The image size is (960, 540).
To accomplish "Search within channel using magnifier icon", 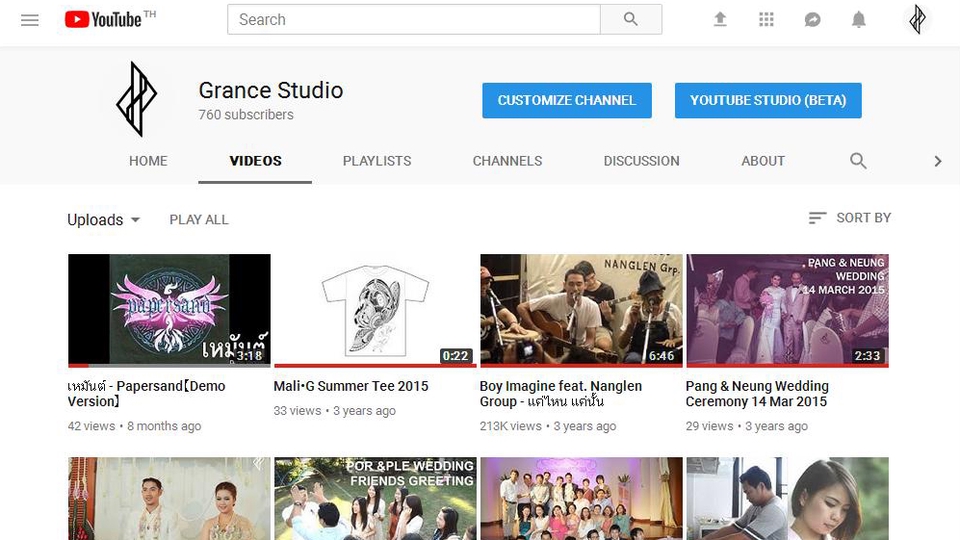I will coord(858,161).
